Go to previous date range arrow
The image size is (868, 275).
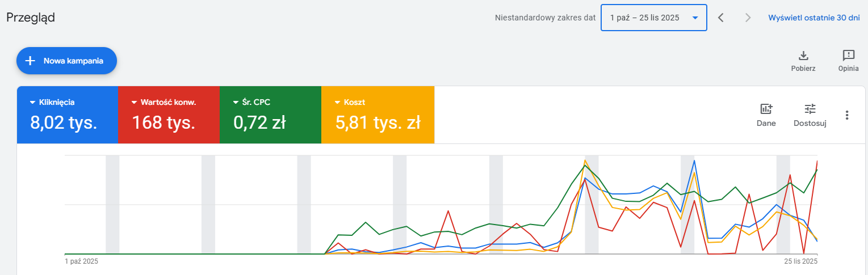click(721, 18)
